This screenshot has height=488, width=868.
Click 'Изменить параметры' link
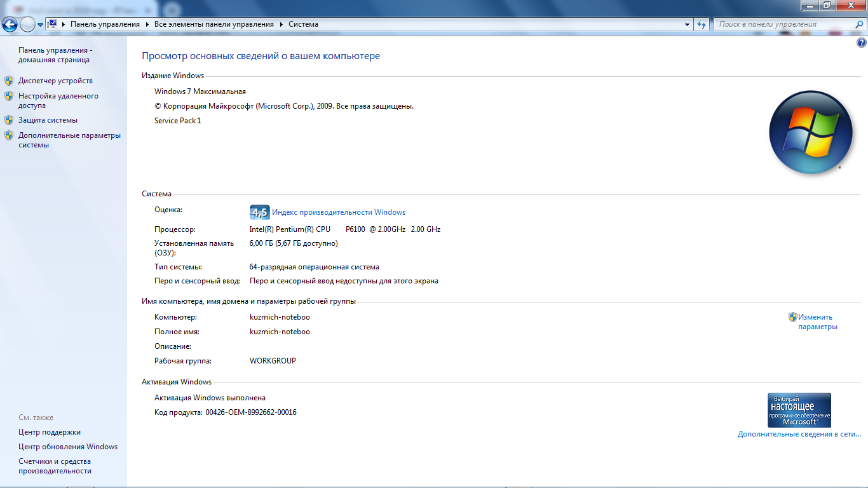[x=818, y=322]
